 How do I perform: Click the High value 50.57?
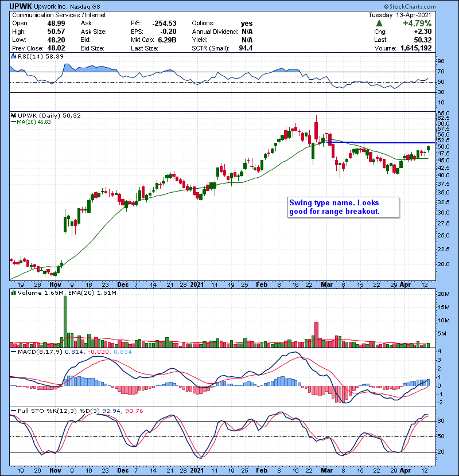pyautogui.click(x=56, y=32)
